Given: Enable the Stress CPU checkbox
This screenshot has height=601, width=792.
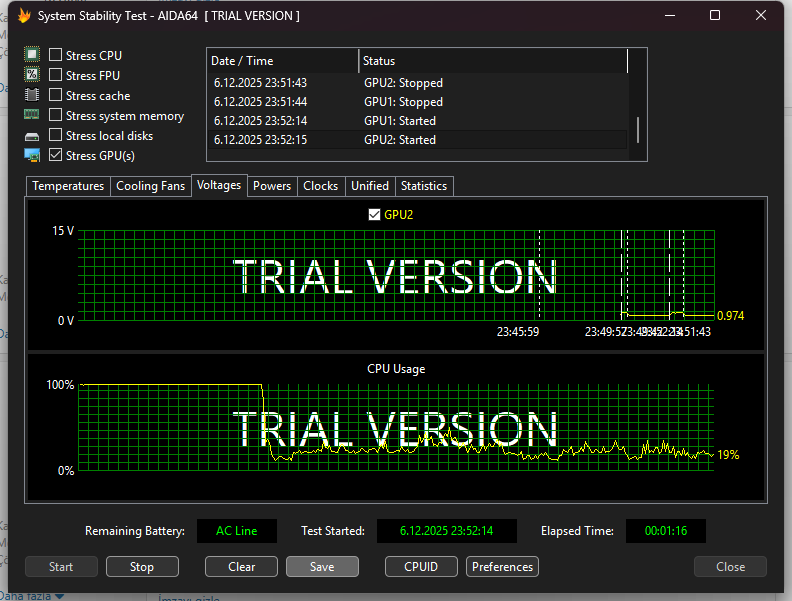Looking at the screenshot, I should 56,55.
